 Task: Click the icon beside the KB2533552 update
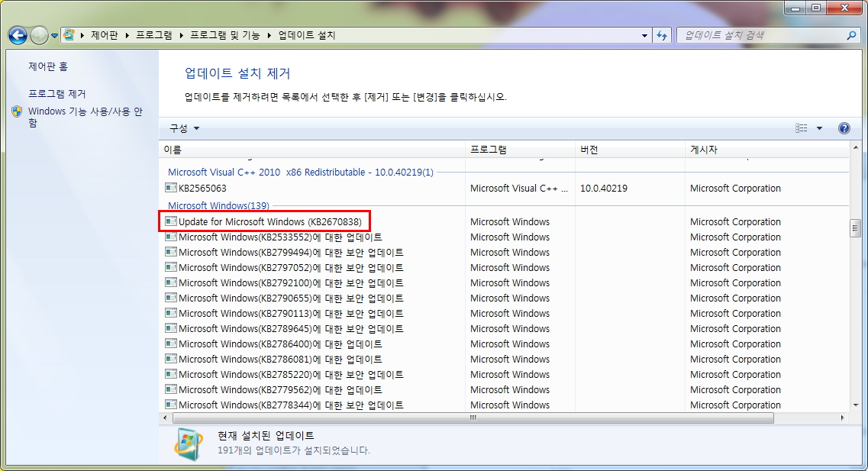171,237
